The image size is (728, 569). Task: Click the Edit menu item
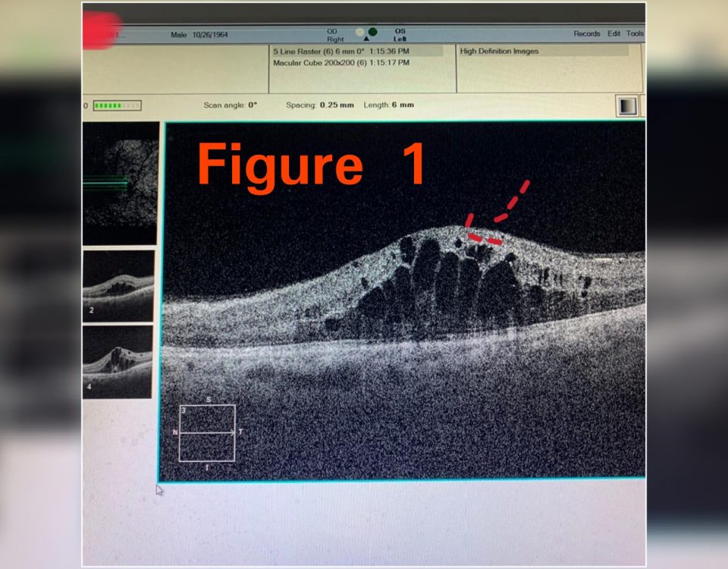614,33
